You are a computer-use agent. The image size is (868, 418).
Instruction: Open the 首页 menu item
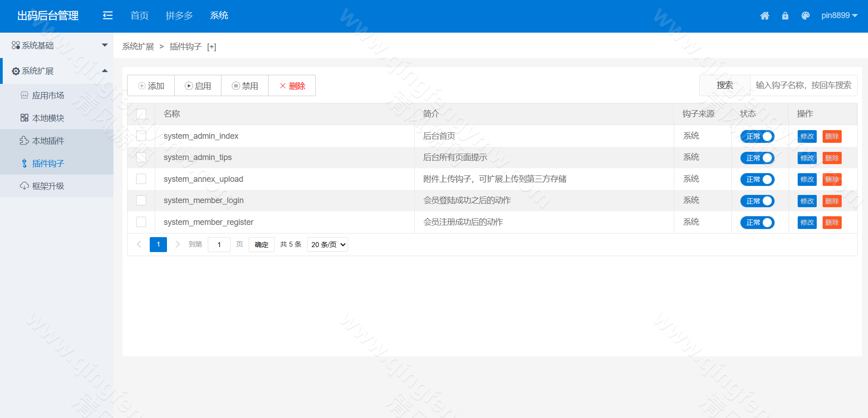(139, 15)
